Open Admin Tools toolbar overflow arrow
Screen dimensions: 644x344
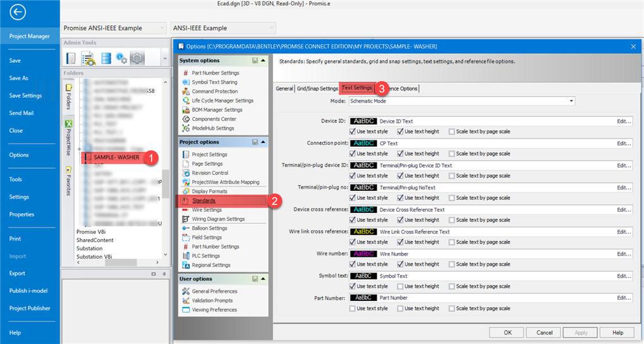pyautogui.click(x=165, y=58)
